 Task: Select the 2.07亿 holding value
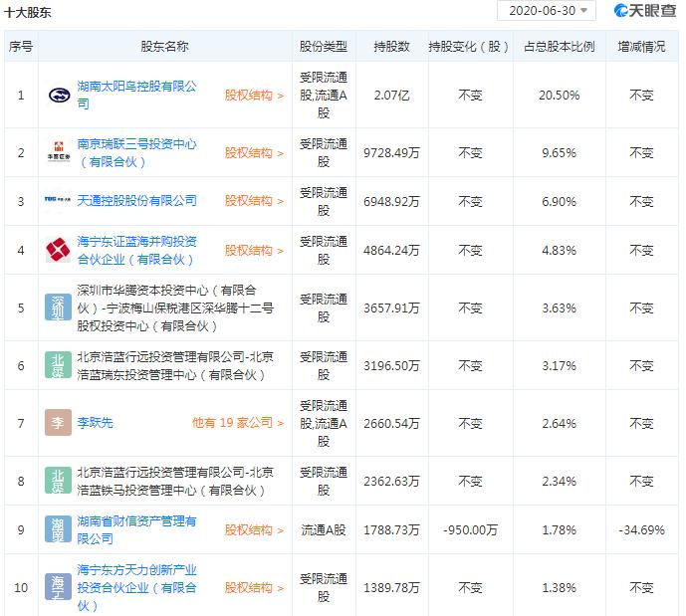(x=391, y=96)
